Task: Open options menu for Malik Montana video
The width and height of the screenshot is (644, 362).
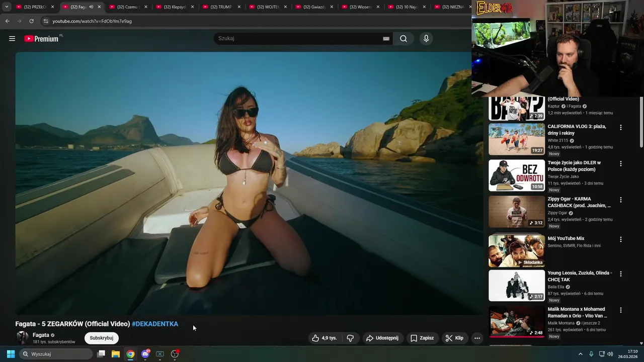Action: coord(620,310)
